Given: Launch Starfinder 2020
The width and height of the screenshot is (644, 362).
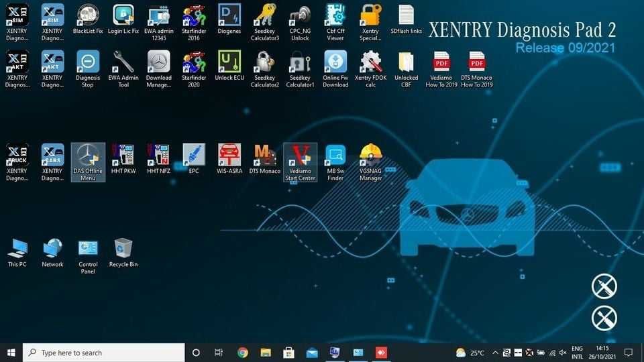Looking at the screenshot, I should point(194,69).
